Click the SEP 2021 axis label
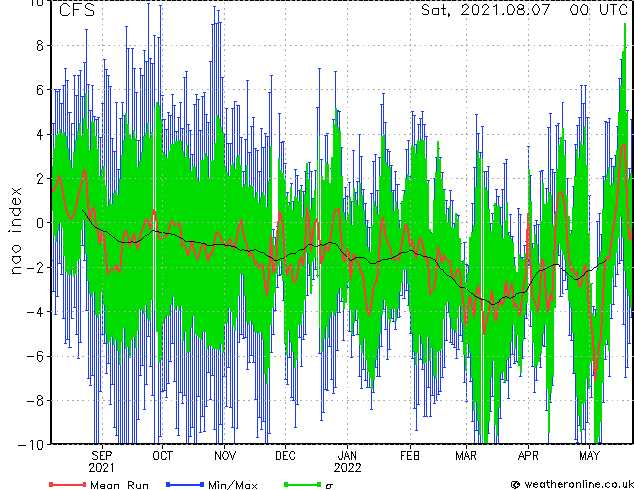634x490 pixels. [x=101, y=462]
